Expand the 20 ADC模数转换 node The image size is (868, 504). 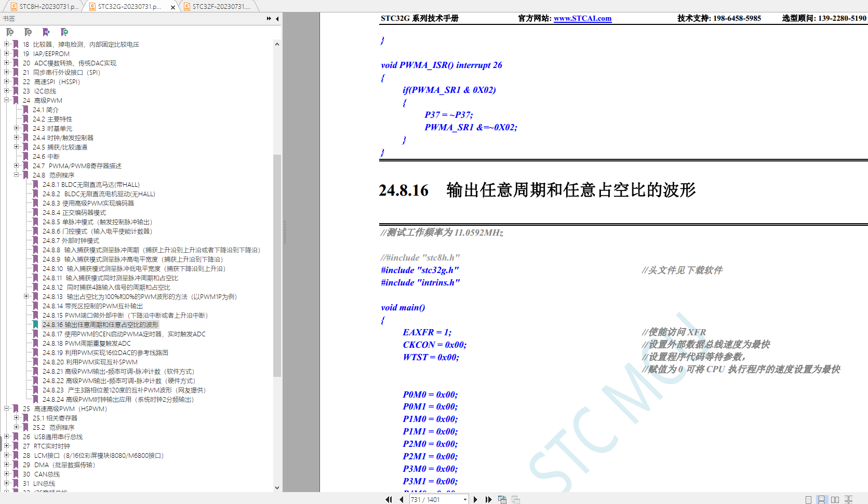tap(7, 63)
